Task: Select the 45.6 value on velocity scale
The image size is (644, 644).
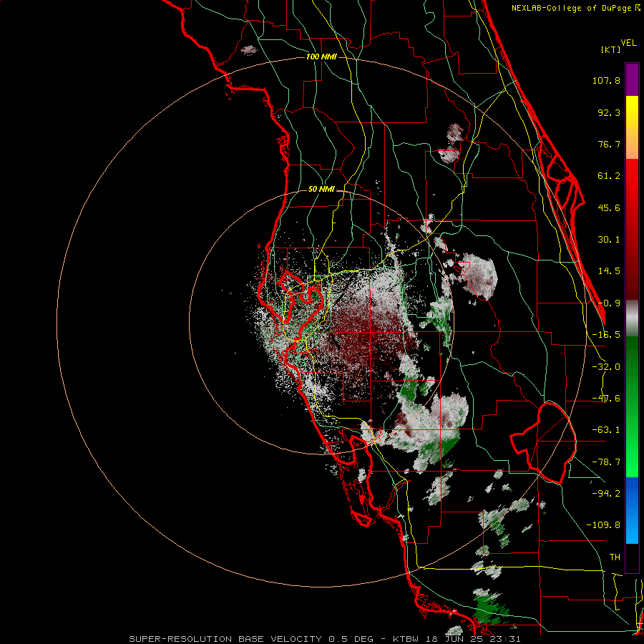Action: coord(609,208)
